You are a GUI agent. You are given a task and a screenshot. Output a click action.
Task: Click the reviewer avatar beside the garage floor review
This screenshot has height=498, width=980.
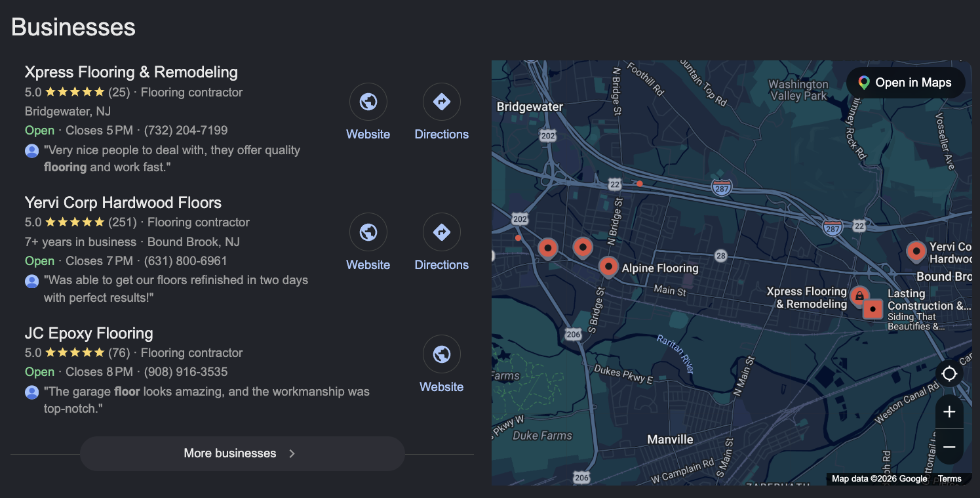[31, 392]
